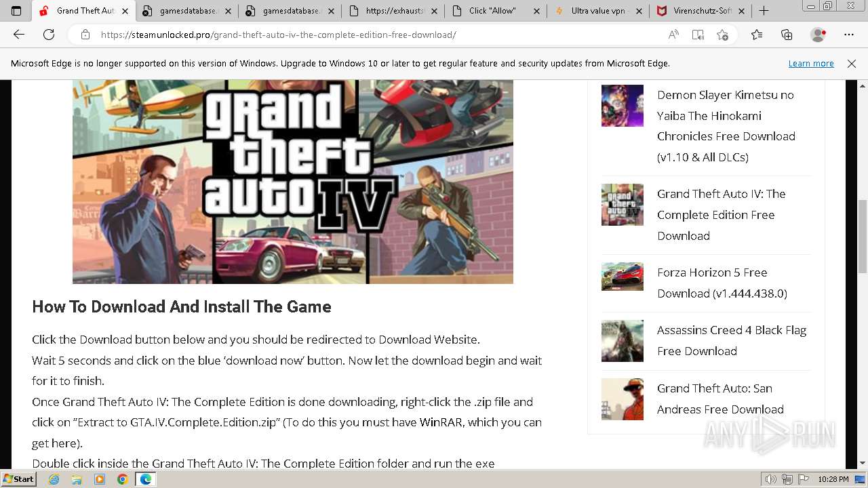Click the Learn more link

(811, 64)
